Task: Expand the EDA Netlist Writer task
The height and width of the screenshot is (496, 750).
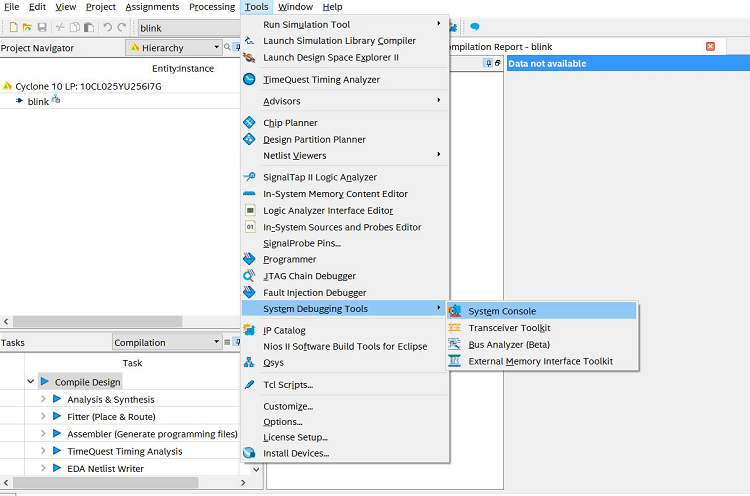Action: (43, 467)
